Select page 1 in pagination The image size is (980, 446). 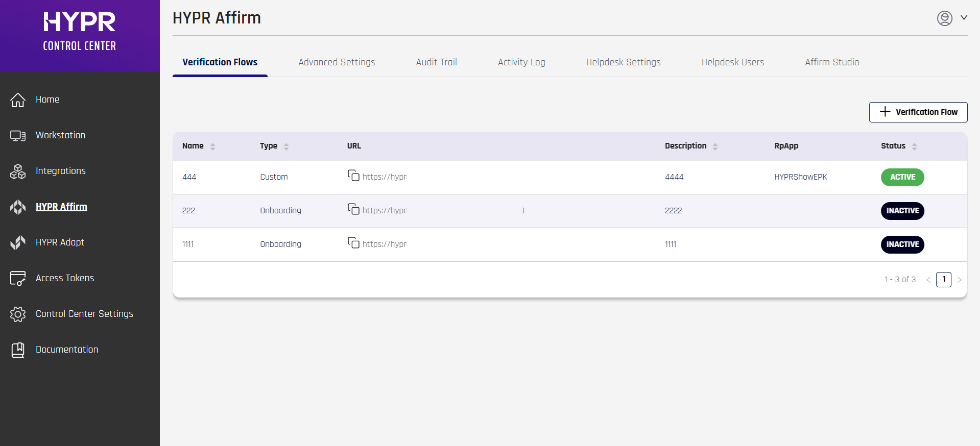click(x=943, y=280)
